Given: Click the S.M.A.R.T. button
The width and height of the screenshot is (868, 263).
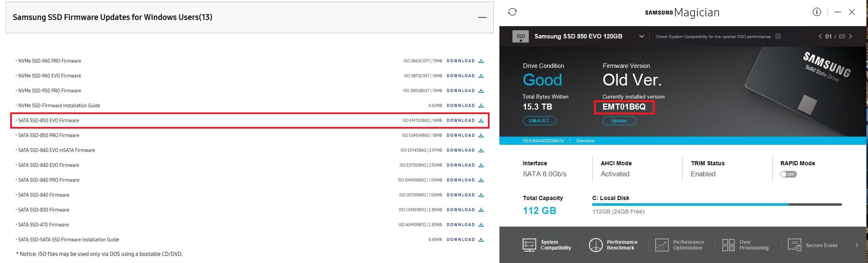Looking at the screenshot, I should (539, 121).
